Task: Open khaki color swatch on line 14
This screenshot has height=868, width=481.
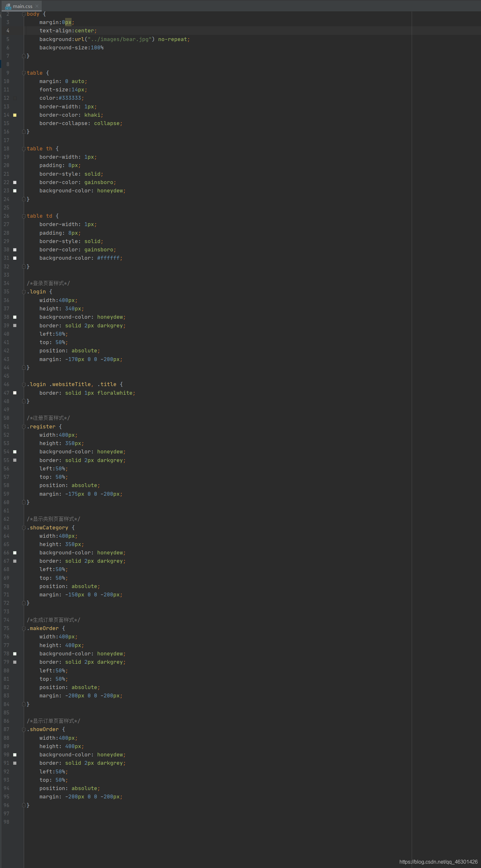Action: (x=15, y=115)
